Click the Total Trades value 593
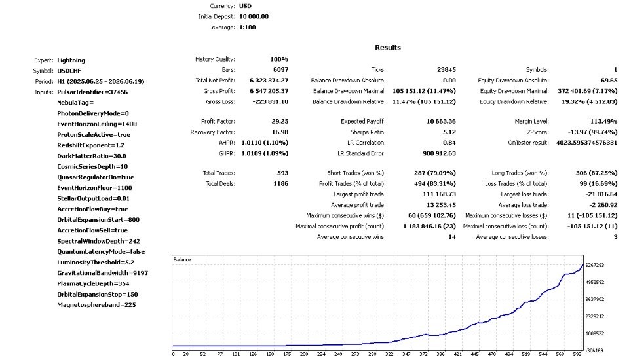The image size is (629, 364). 282,173
